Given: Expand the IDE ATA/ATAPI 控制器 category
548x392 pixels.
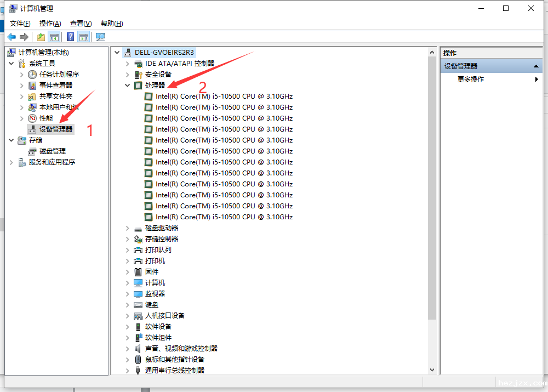Looking at the screenshot, I should 128,64.
